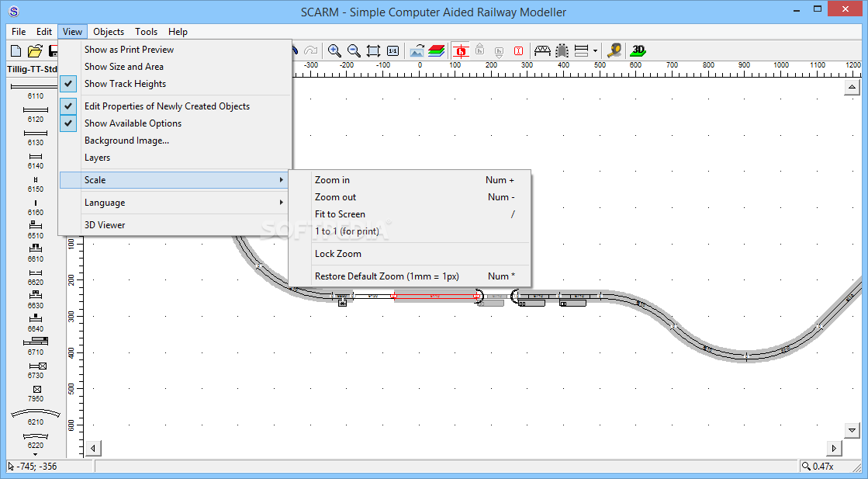The width and height of the screenshot is (868, 479).
Task: Click the scroll up arrow of canvas
Action: coord(852,87)
